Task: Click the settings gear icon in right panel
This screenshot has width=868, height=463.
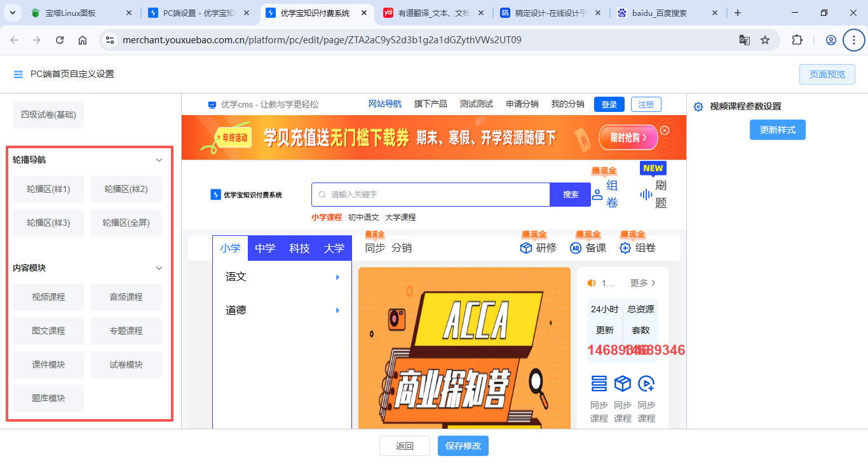Action: point(698,107)
